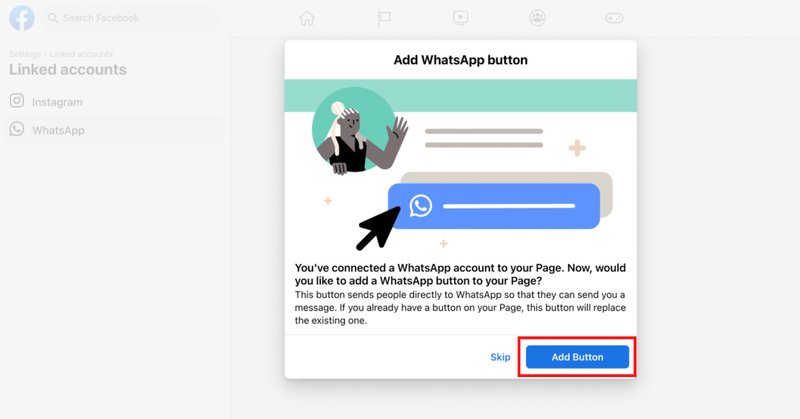800x419 pixels.
Task: Open the Home feed icon
Action: [x=307, y=18]
